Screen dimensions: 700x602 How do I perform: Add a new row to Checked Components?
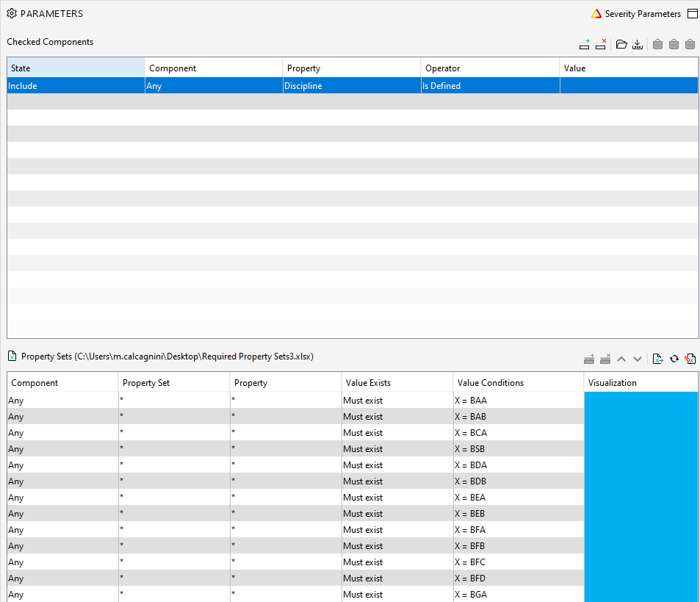tap(585, 44)
